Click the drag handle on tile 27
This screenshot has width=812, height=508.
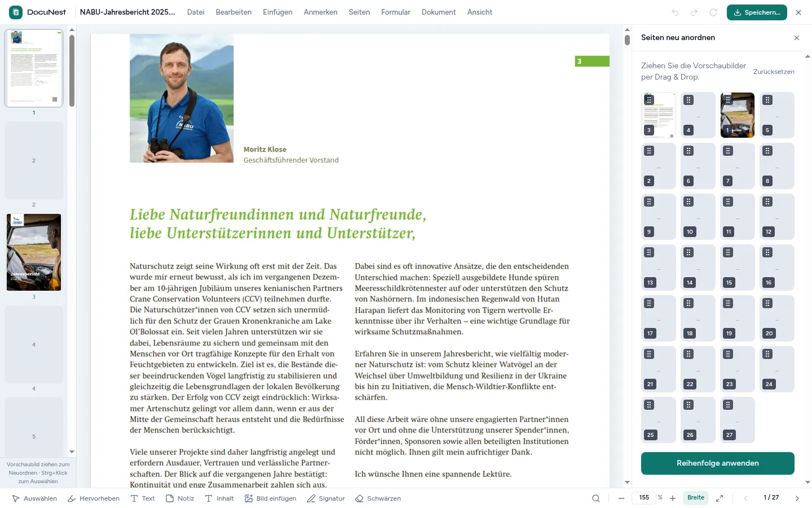tap(728, 405)
